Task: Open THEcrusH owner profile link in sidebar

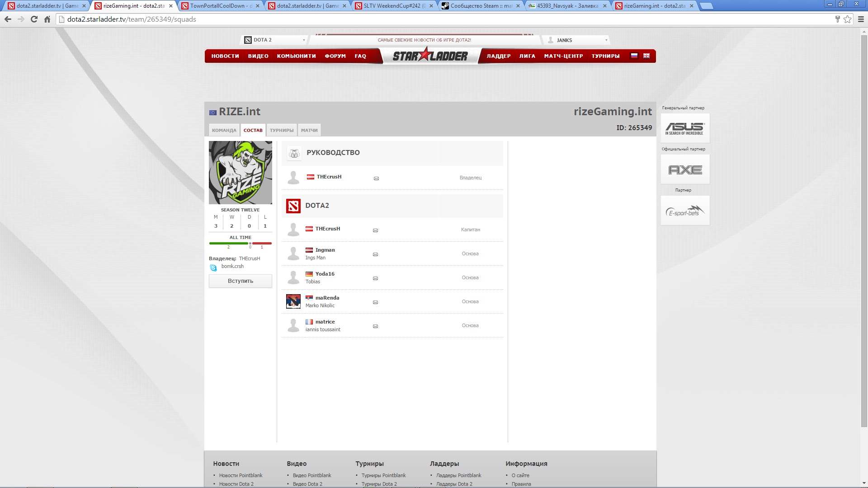Action: 250,258
